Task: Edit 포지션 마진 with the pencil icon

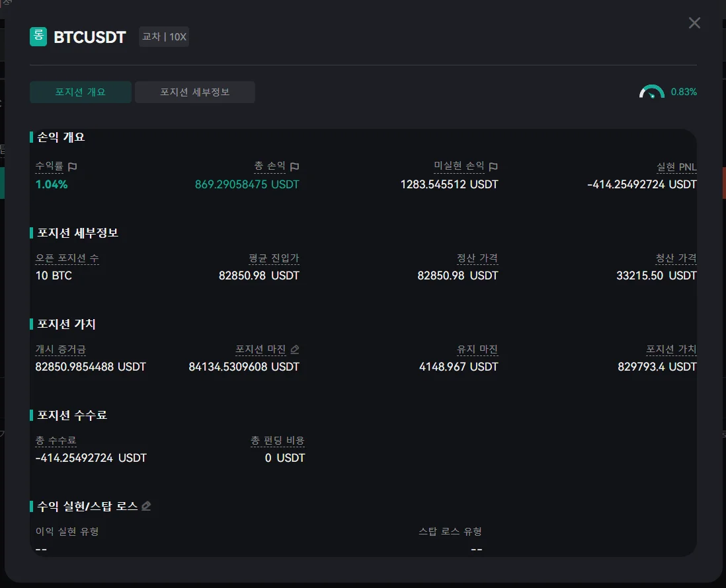Action: pos(295,349)
